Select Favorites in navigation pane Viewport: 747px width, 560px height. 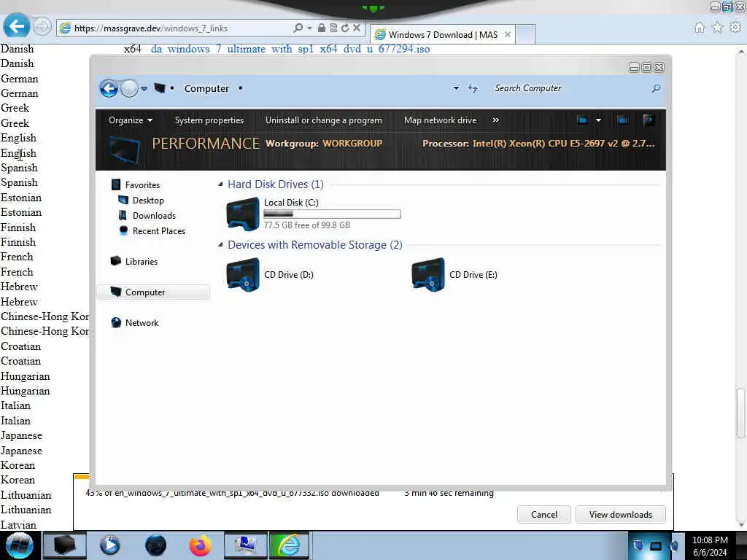(142, 184)
